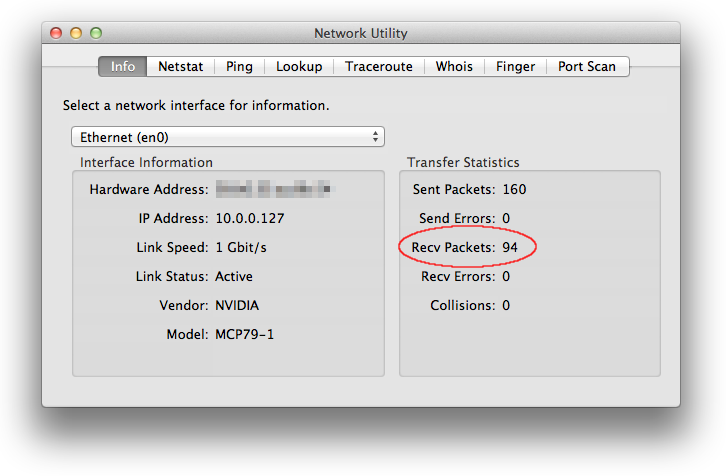Switch to the Finger tab

[x=515, y=67]
